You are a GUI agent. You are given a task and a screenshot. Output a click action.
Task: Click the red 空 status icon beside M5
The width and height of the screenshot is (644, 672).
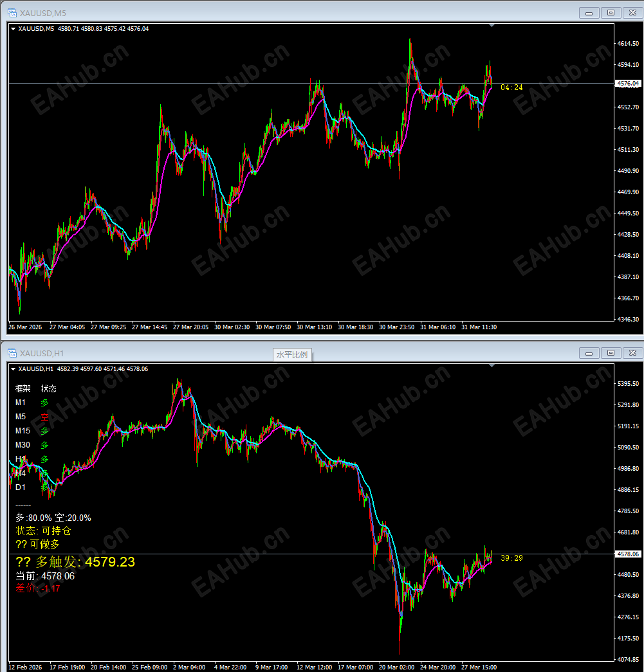(x=44, y=417)
